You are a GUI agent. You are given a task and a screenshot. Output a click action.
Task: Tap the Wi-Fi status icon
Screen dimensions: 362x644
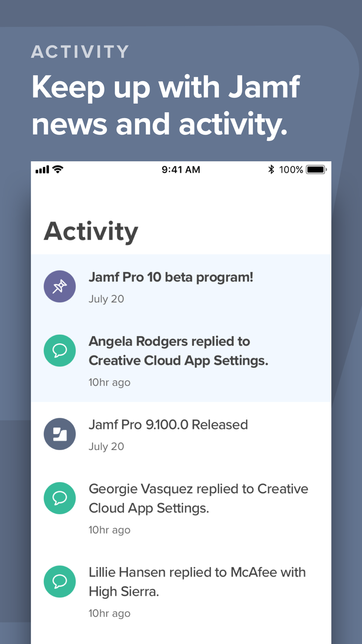pyautogui.click(x=58, y=169)
